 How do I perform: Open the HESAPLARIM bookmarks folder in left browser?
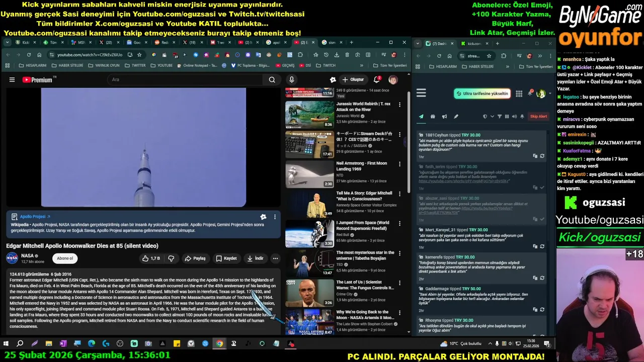(x=32, y=65)
